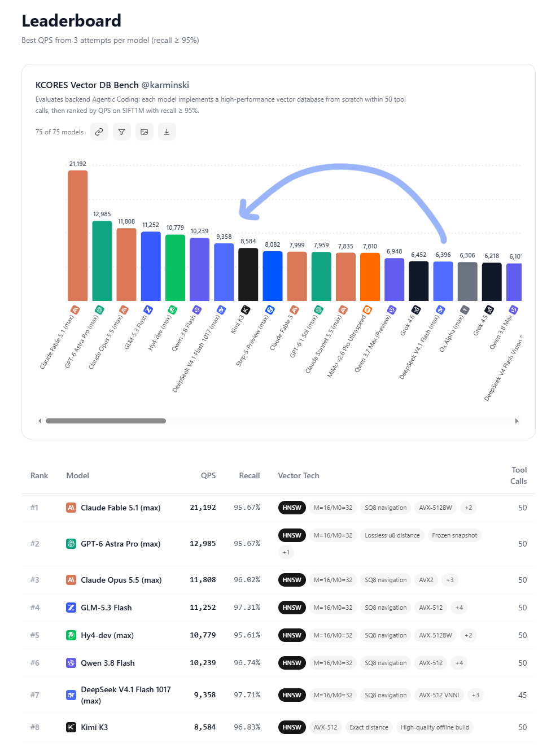Click the Recall column header
560x747 pixels.
[x=250, y=475]
